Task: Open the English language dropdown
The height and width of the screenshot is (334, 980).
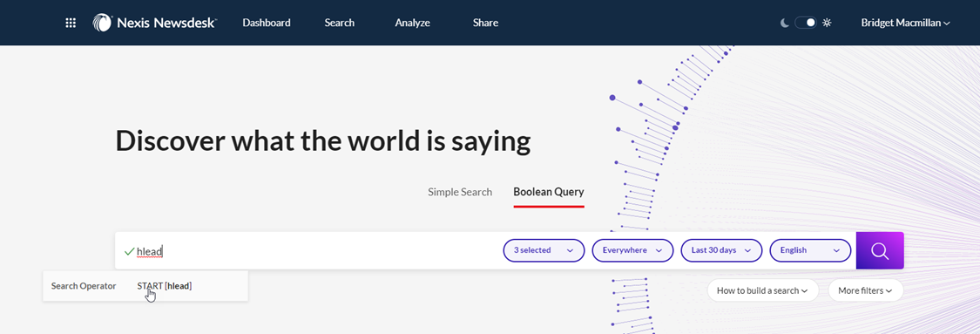Action: (x=810, y=250)
